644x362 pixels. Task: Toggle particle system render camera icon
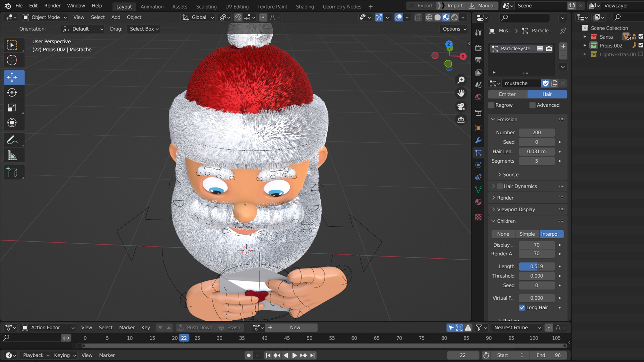coord(549,49)
